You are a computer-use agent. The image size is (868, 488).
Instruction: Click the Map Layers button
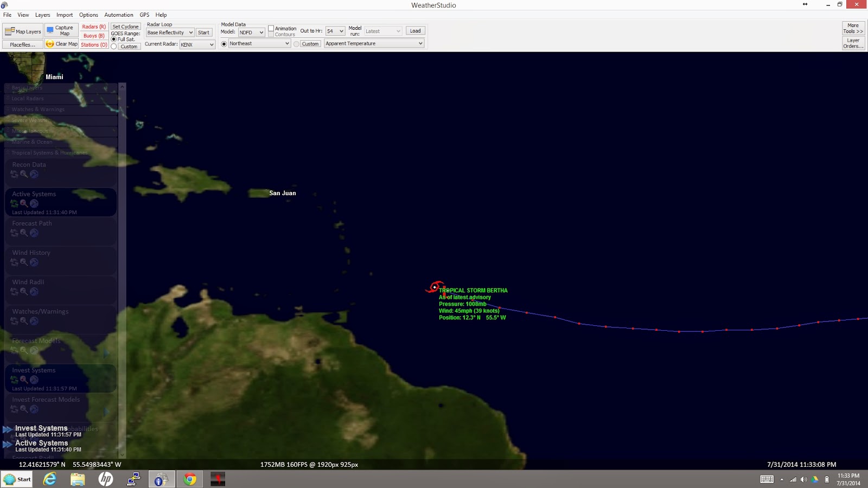click(x=23, y=31)
